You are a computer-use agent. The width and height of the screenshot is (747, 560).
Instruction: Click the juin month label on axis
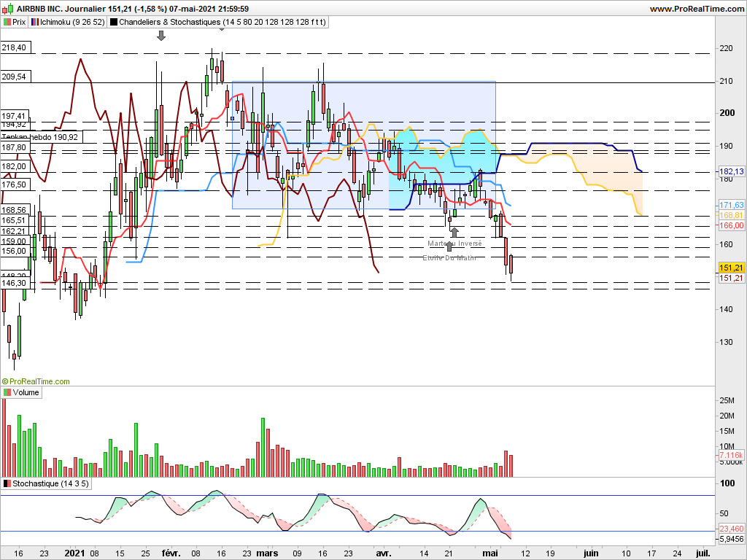(591, 553)
